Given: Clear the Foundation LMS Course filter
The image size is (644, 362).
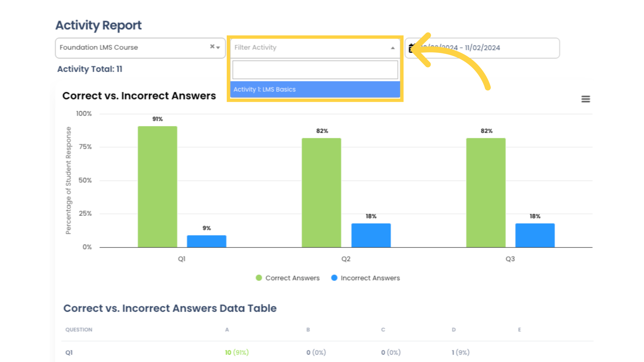Looking at the screenshot, I should pos(212,47).
